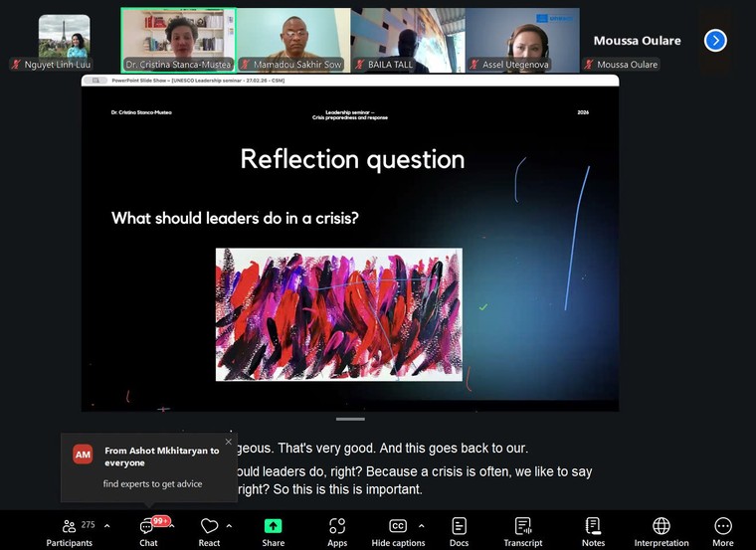756x550 pixels.
Task: Open the Docs tool
Action: [x=459, y=531]
